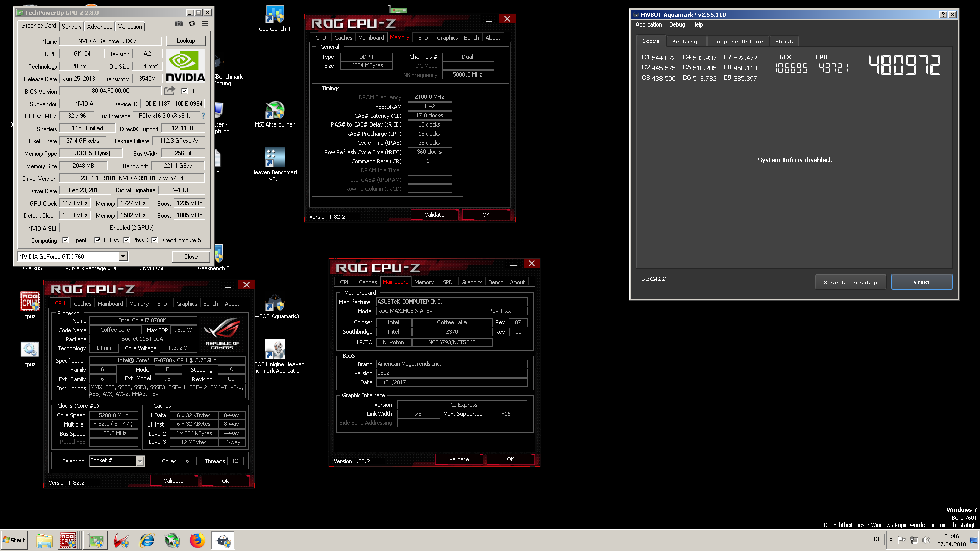
Task: Expand the hidden tray icons arrow
Action: pyautogui.click(x=891, y=540)
